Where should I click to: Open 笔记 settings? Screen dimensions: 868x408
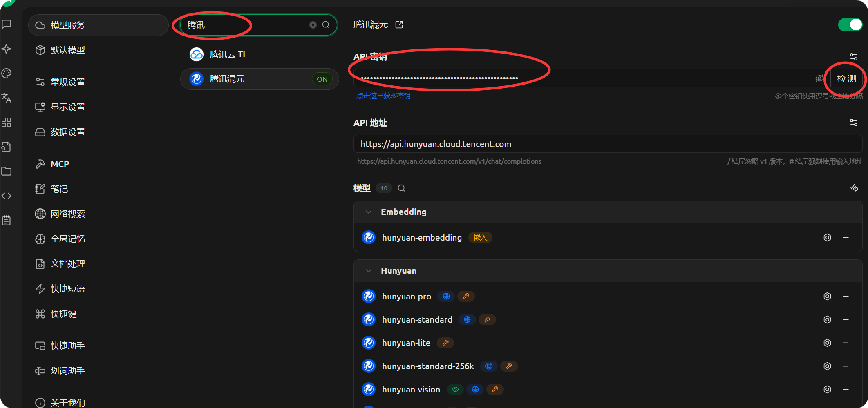tap(98, 189)
